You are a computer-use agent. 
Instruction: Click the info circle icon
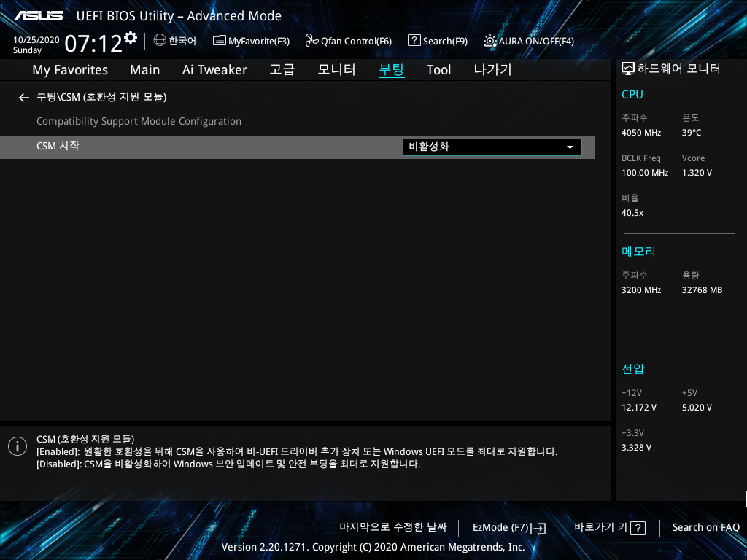click(x=18, y=446)
